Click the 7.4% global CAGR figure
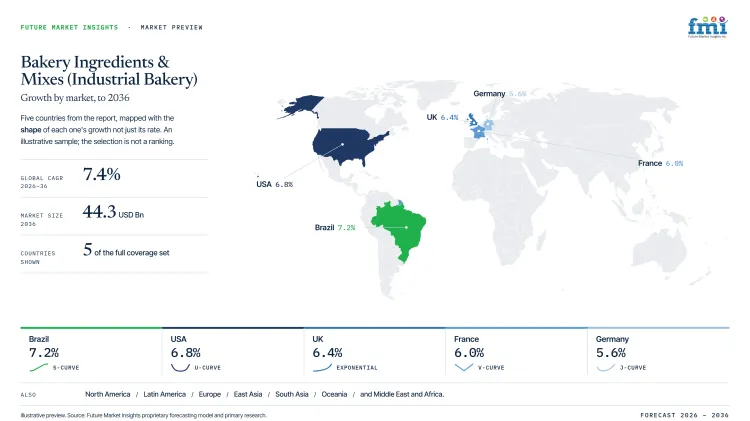The width and height of the screenshot is (750, 421). tap(101, 174)
